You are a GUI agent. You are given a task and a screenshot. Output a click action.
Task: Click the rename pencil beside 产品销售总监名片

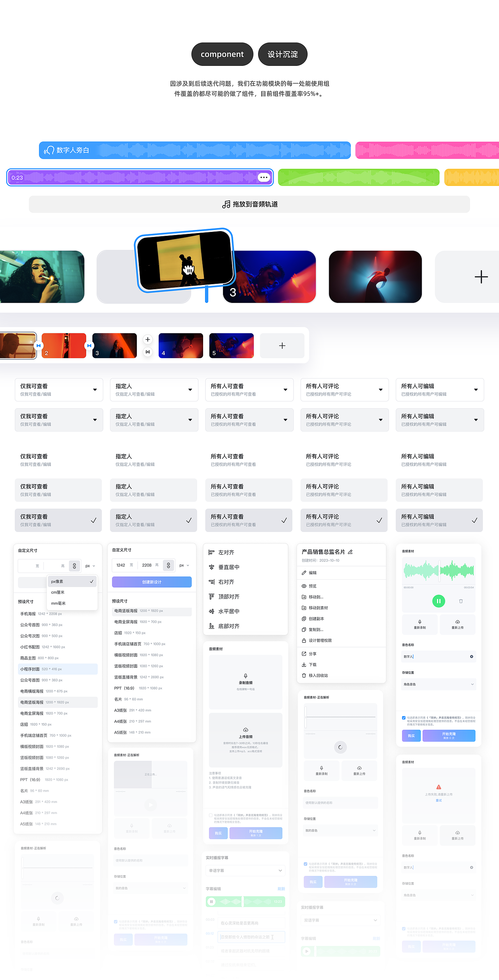tap(350, 552)
